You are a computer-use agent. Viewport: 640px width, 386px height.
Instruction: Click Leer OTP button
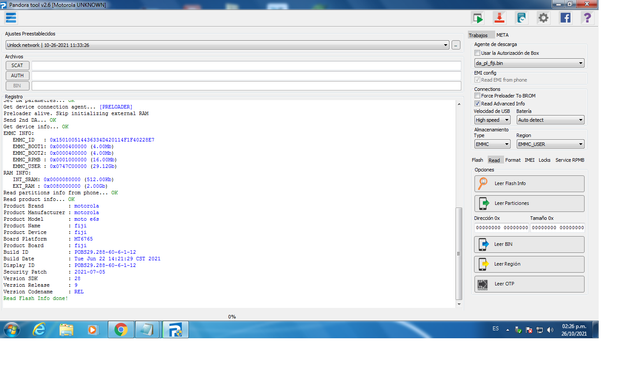[x=529, y=284]
